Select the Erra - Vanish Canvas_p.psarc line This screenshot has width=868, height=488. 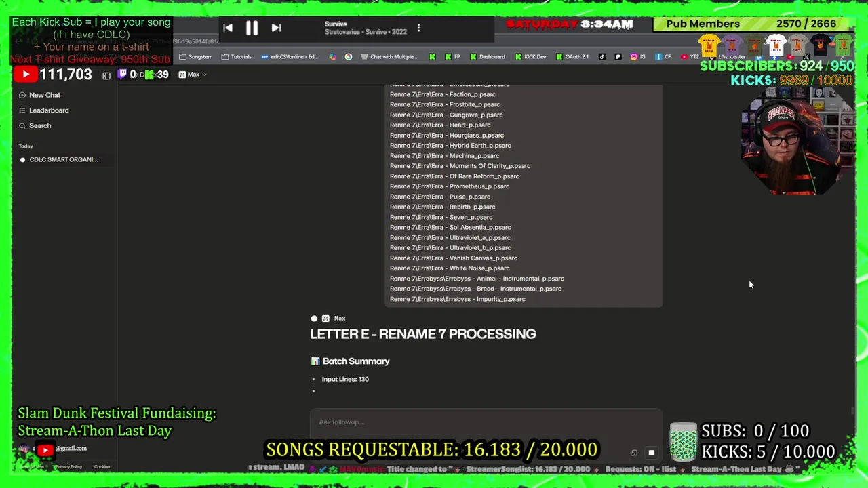454,258
